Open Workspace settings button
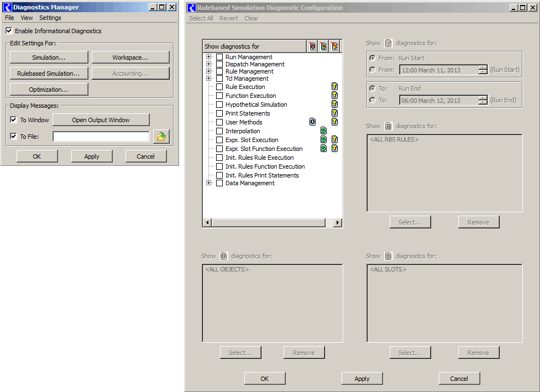The image size is (540, 392). pyautogui.click(x=130, y=58)
